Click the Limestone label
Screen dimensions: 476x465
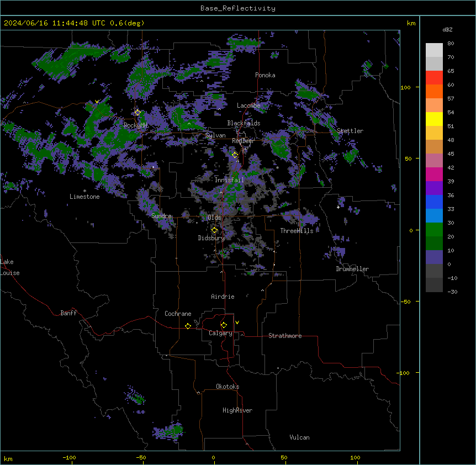pyautogui.click(x=84, y=197)
